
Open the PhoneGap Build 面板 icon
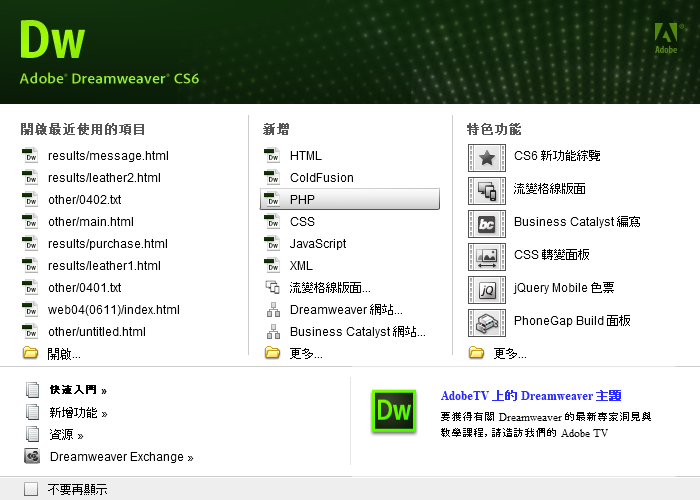[x=487, y=322]
